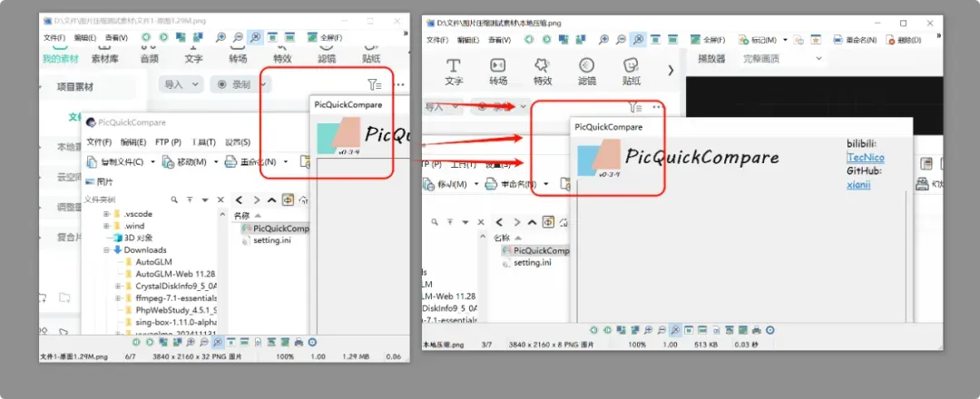Image resolution: width=980 pixels, height=399 pixels.
Task: Select 素材库 tab in 文件1-原图1.29M.png image
Action: tap(105, 59)
